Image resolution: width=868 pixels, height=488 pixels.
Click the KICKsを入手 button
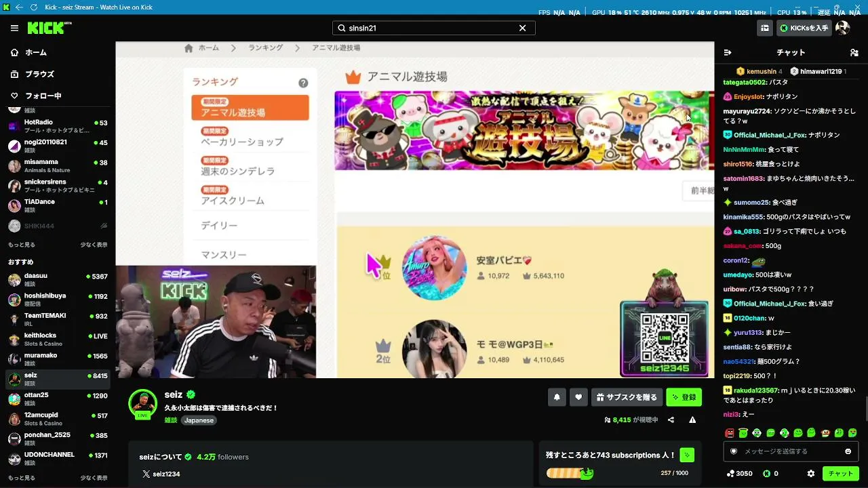coord(804,28)
